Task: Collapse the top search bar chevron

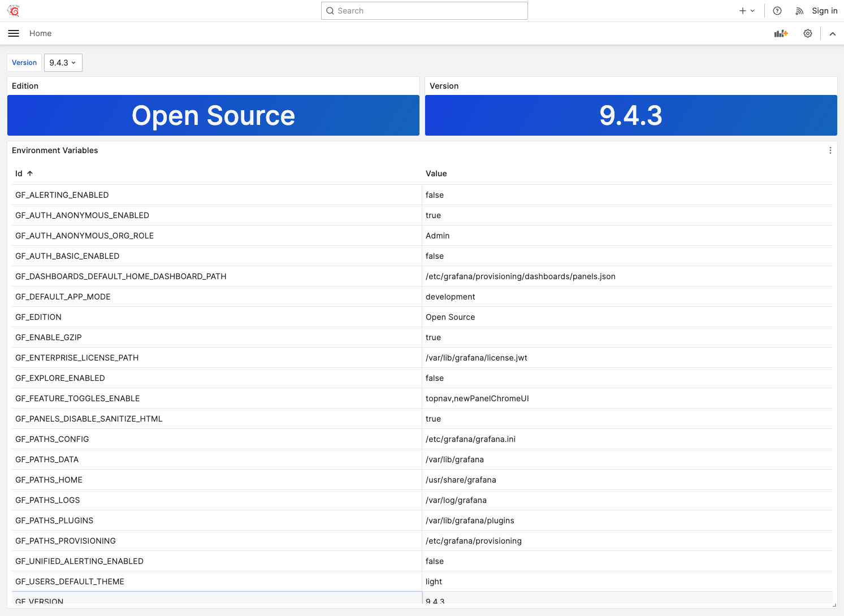Action: click(833, 34)
